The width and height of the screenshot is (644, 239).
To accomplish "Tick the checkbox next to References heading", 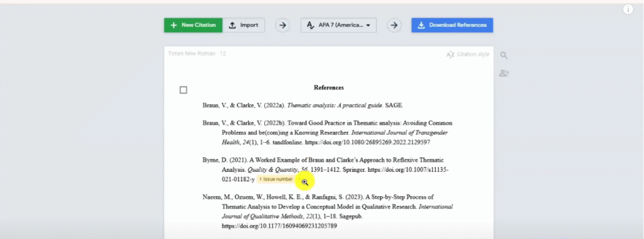I will click(x=184, y=90).
